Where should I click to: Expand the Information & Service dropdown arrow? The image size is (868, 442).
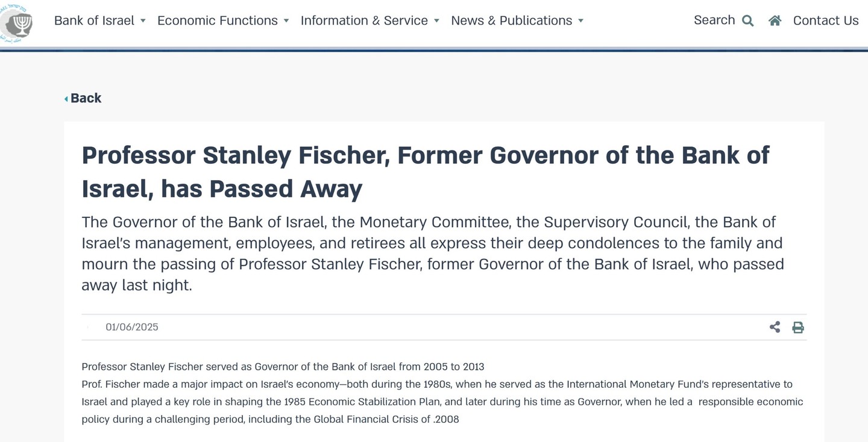[x=436, y=20]
